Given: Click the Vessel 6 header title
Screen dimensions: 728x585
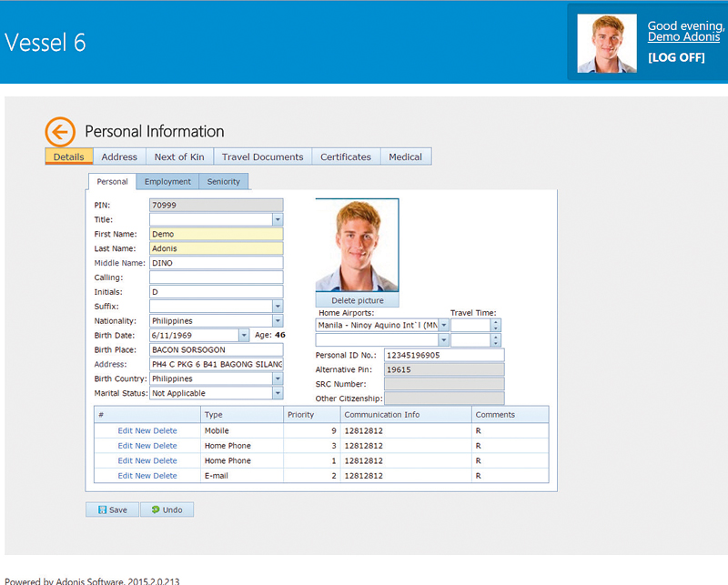Looking at the screenshot, I should coord(45,43).
